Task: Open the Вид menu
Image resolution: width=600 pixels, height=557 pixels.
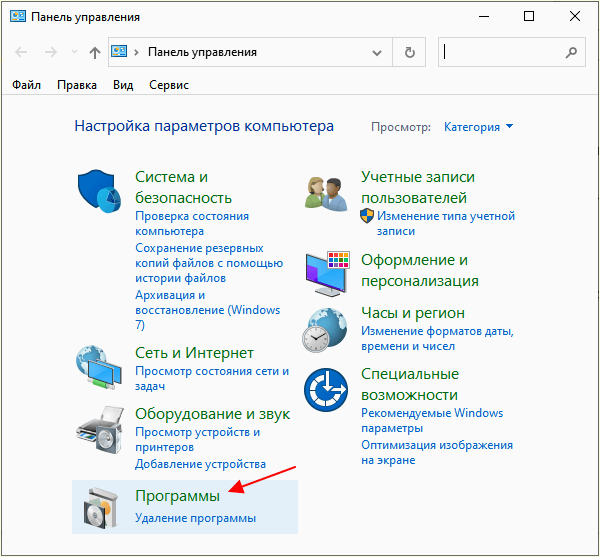Action: (123, 85)
